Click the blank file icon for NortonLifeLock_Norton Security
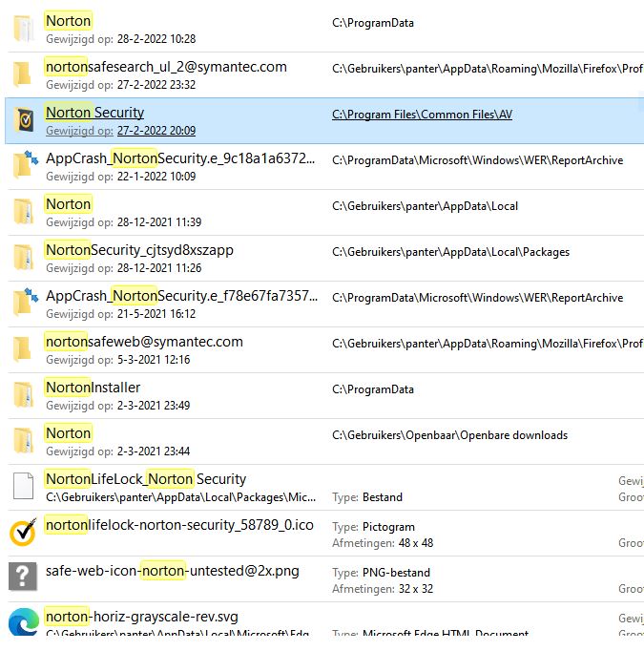The height and width of the screenshot is (651, 644). coord(23,486)
